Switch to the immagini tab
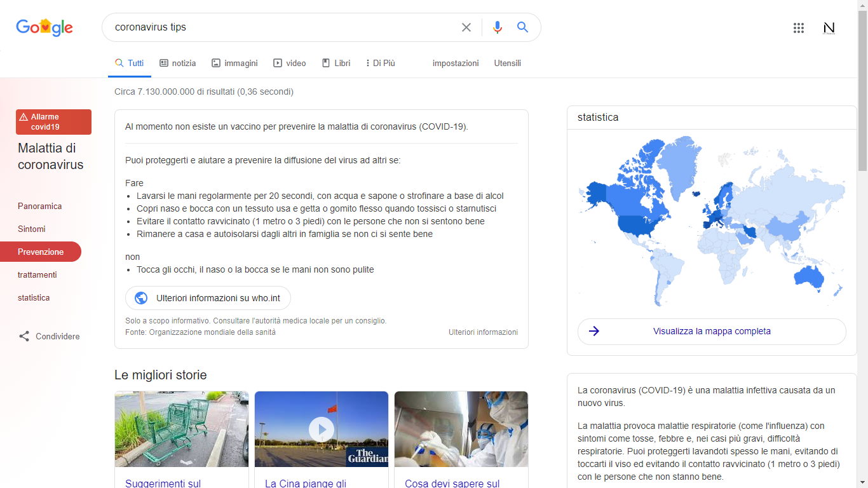This screenshot has height=488, width=868. click(234, 63)
